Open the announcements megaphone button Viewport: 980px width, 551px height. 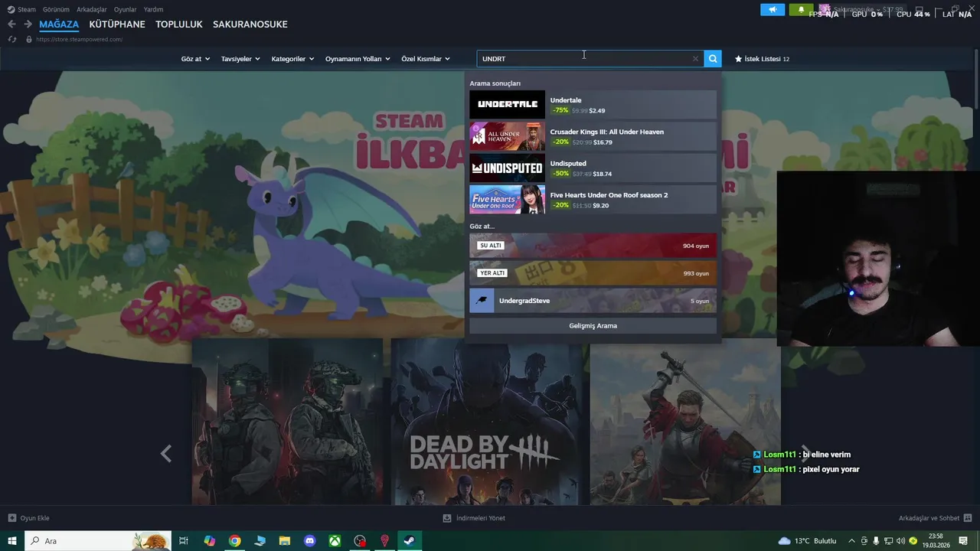click(x=773, y=9)
